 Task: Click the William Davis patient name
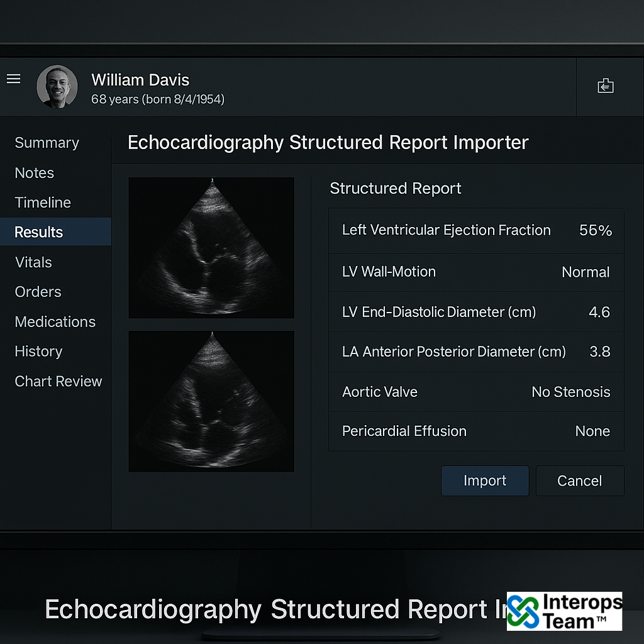(x=140, y=80)
